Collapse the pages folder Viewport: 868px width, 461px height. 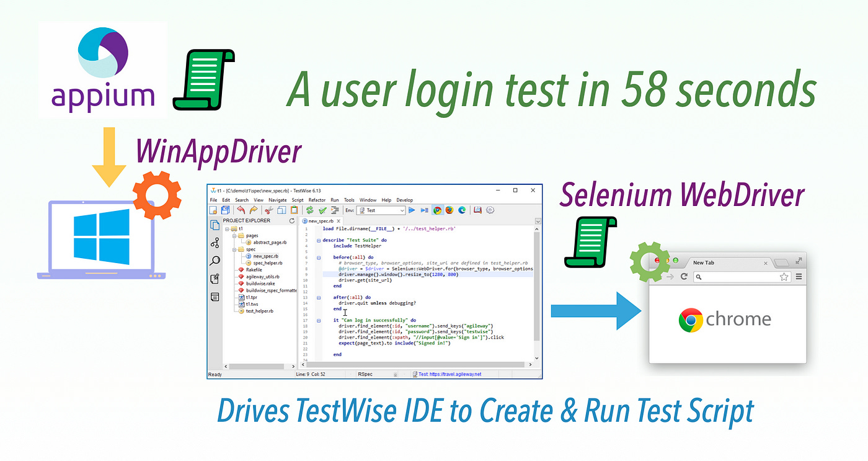[234, 236]
